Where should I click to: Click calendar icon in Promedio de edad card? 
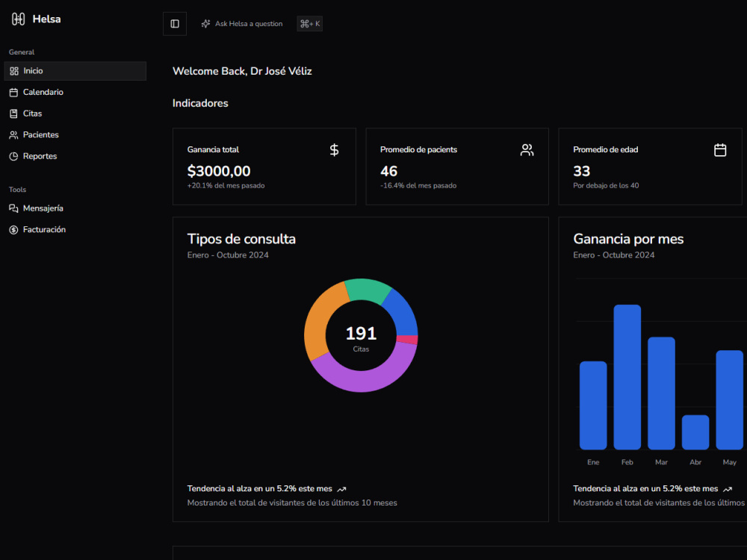pyautogui.click(x=720, y=150)
